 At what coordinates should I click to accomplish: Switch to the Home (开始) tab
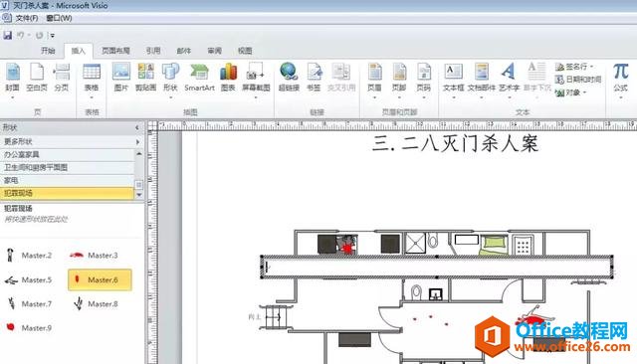click(48, 51)
